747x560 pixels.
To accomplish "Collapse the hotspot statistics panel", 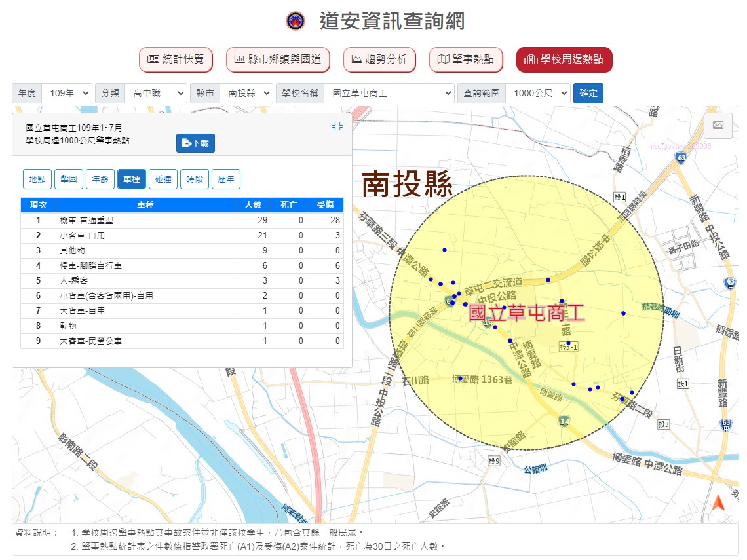I will click(x=337, y=126).
